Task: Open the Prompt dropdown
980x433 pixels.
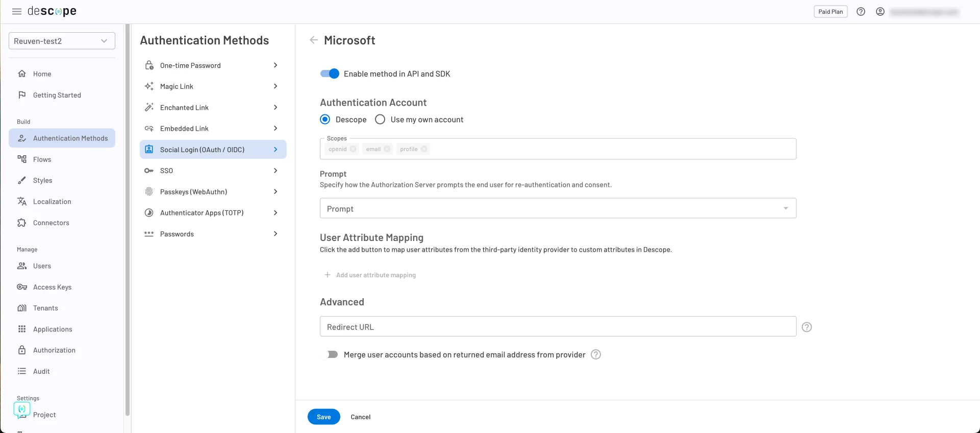Action: tap(558, 208)
